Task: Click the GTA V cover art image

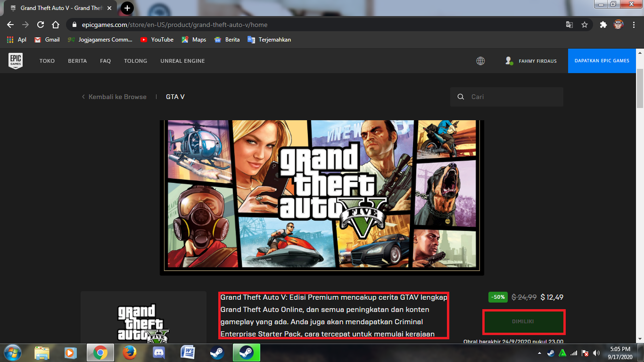Action: point(322,197)
